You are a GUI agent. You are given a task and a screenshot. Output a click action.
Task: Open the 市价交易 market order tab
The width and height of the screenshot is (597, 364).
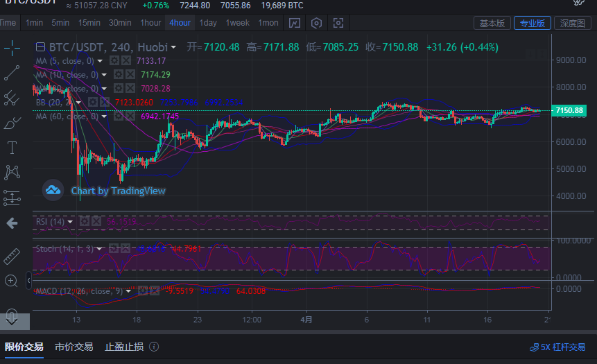pos(74,347)
